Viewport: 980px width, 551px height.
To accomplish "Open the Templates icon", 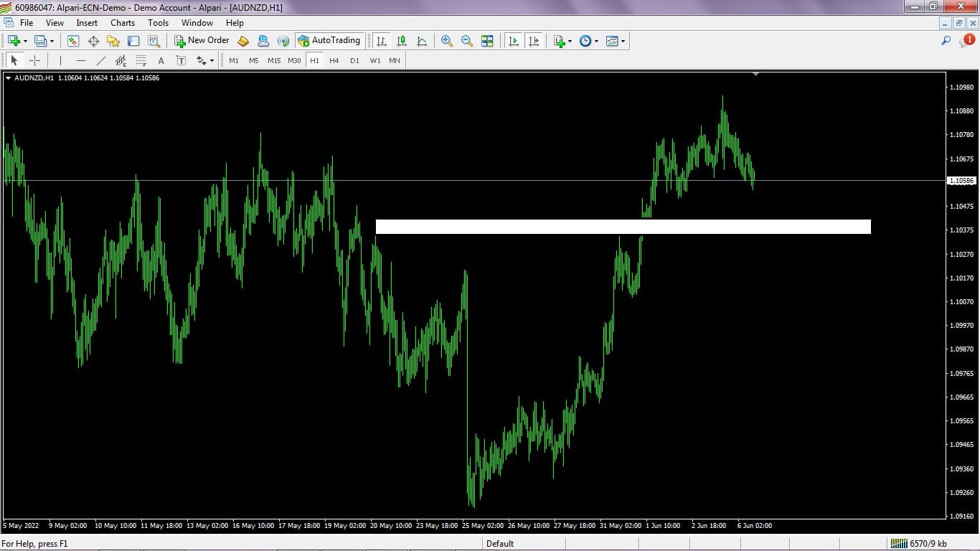I will 612,41.
